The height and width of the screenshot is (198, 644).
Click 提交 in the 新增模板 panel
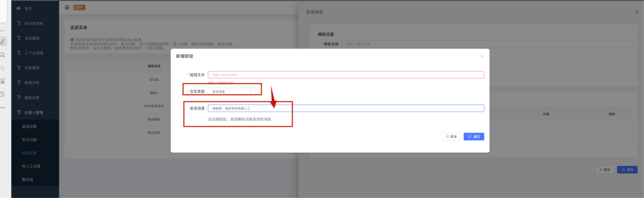click(627, 170)
